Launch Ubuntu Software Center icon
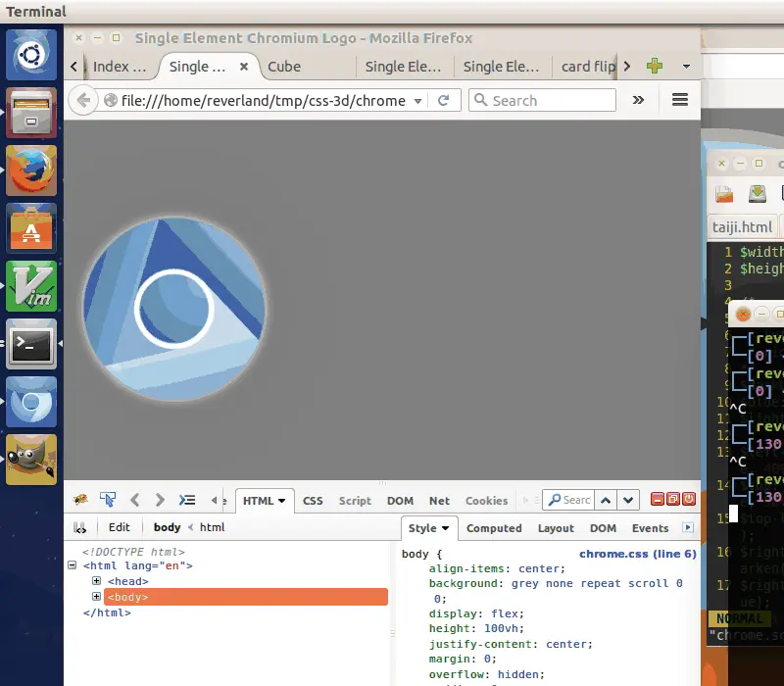The height and width of the screenshot is (686, 784). click(x=31, y=228)
